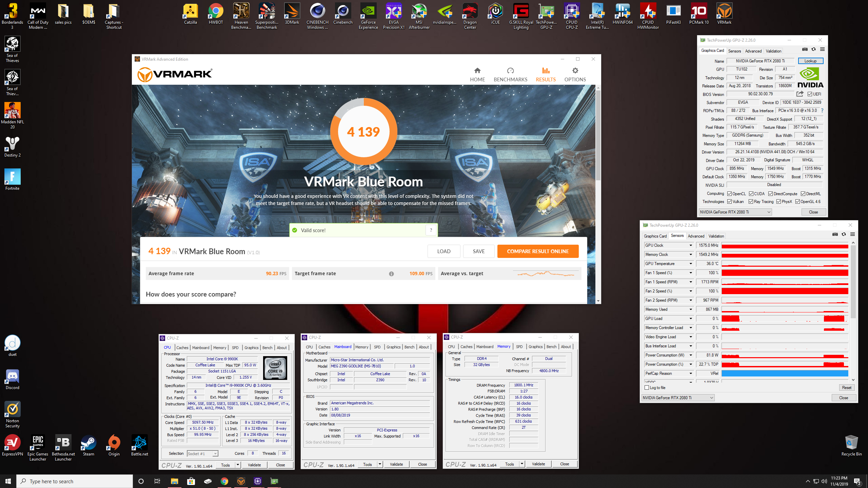Open the Recycle Bin
The height and width of the screenshot is (488, 868).
(851, 445)
